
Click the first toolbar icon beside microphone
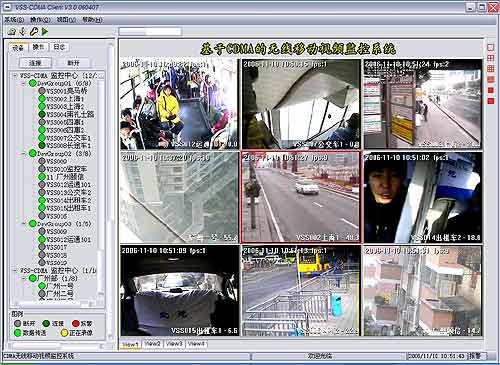click(12, 31)
